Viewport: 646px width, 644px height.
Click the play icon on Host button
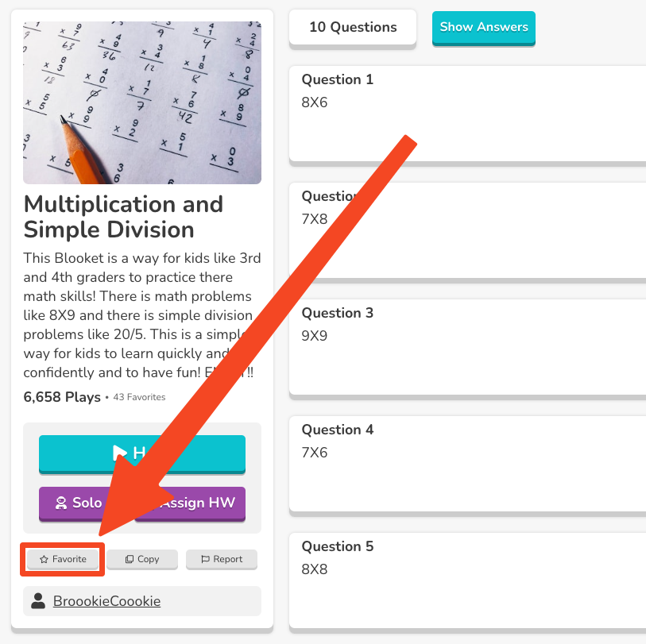(120, 453)
